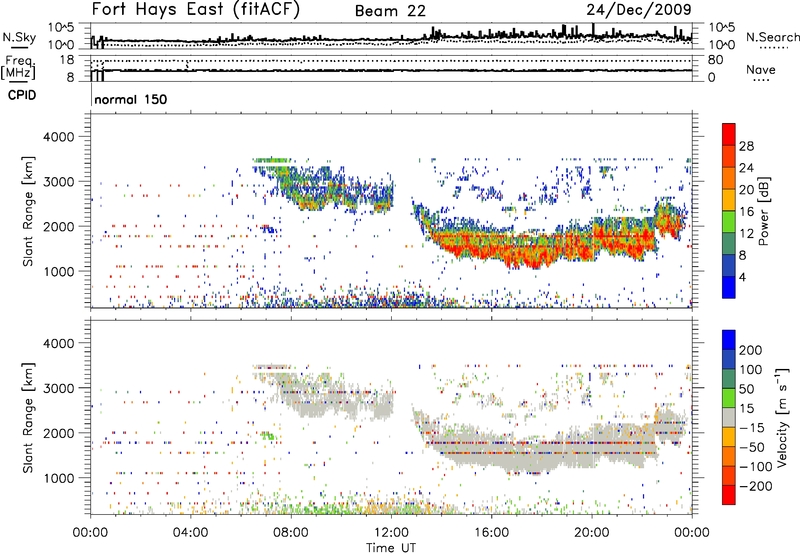This screenshot has height=554, width=800.
Task: Select Power color bar value "28"
Action: click(x=746, y=146)
